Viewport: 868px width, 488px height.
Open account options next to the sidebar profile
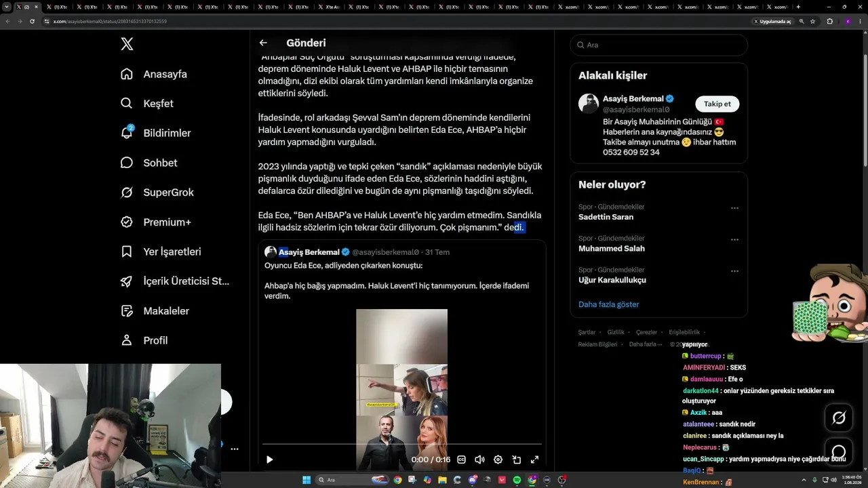coord(235,449)
